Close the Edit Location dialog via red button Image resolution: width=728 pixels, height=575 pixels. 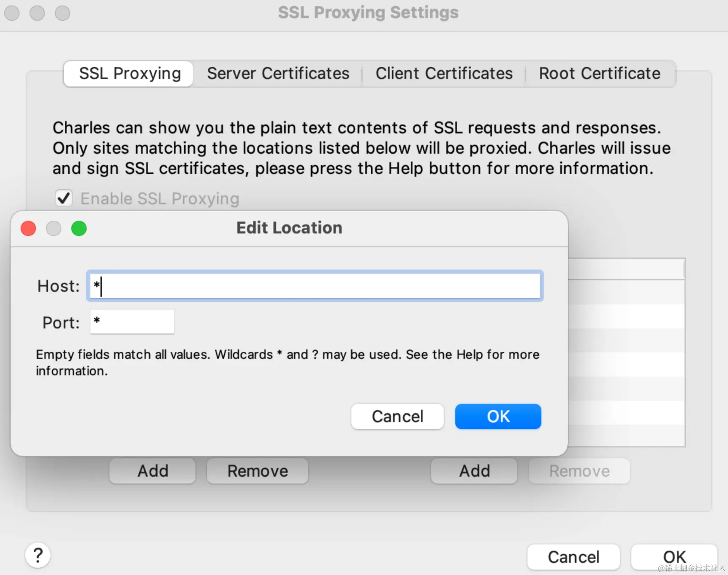28,228
